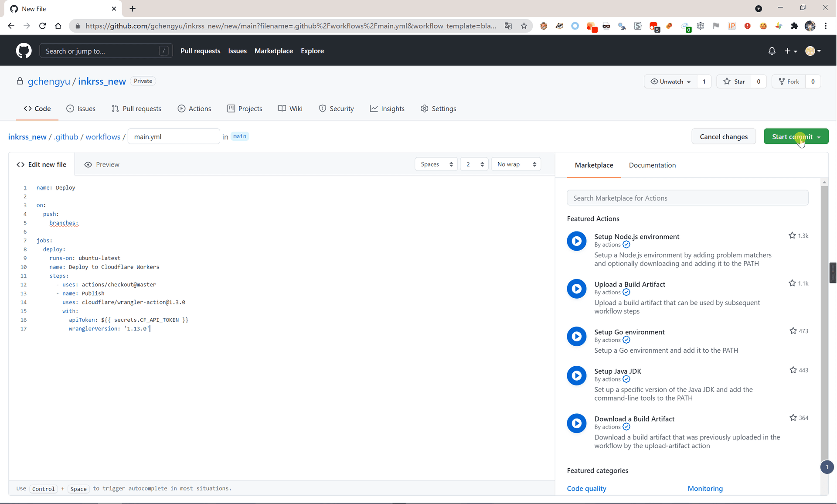Open a new browser tab

(133, 9)
